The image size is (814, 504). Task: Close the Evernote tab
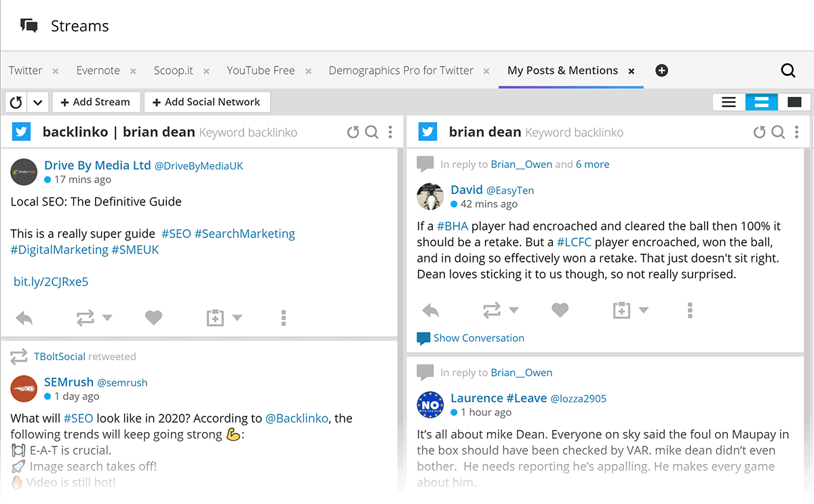(133, 71)
